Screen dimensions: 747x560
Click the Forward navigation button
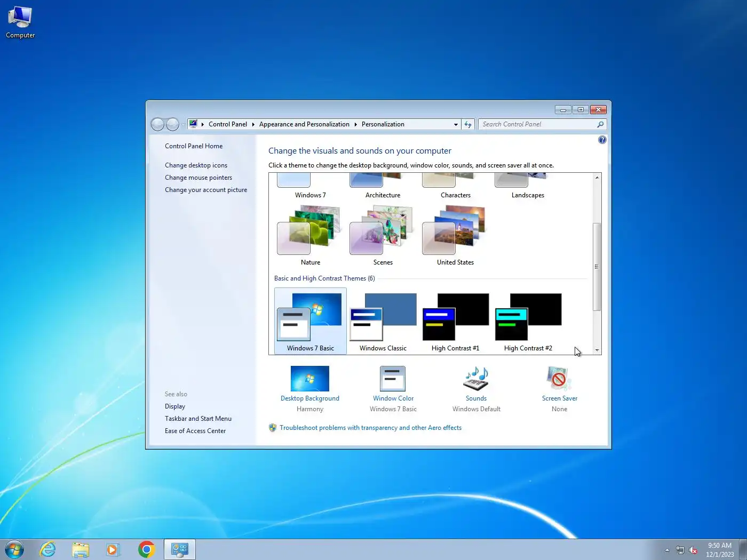pyautogui.click(x=172, y=124)
